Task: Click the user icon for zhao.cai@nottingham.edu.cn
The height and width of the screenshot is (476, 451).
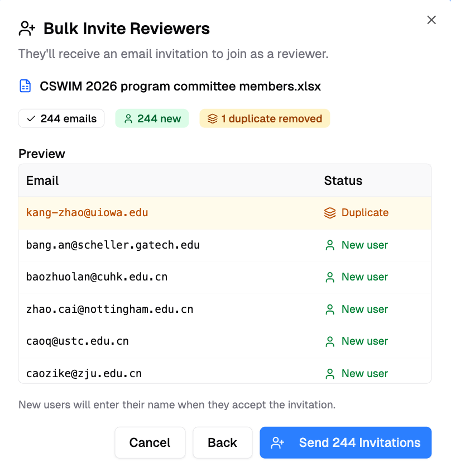Action: coord(330,310)
